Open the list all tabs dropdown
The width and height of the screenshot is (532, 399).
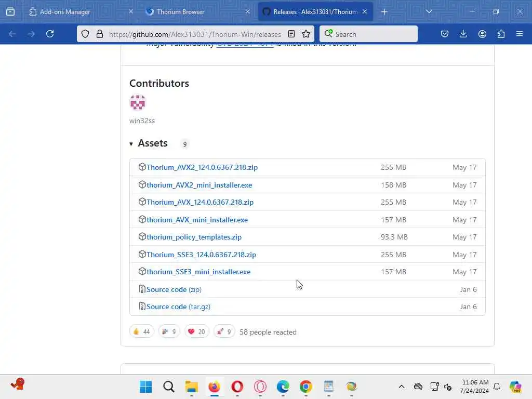coord(429,11)
